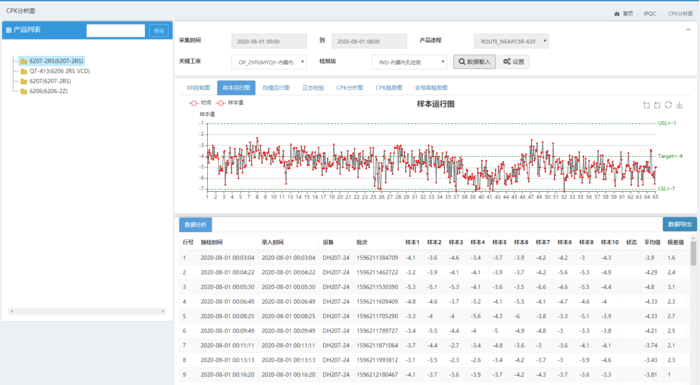
Task: Select tree item 6207-2RS(6207-2RS) highlighted
Action: click(56, 61)
